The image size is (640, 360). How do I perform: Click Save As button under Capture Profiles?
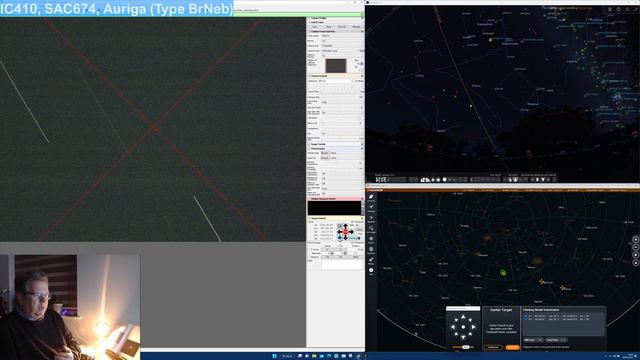[342, 27]
